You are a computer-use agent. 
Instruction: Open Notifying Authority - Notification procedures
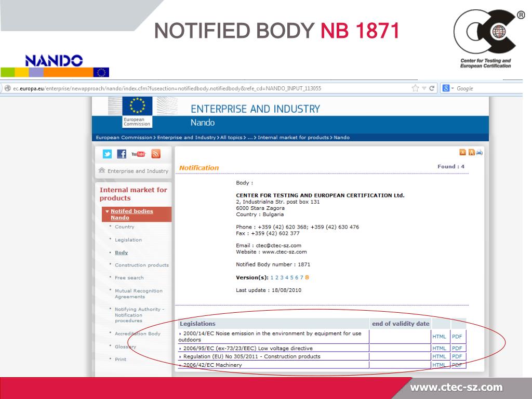point(139,315)
